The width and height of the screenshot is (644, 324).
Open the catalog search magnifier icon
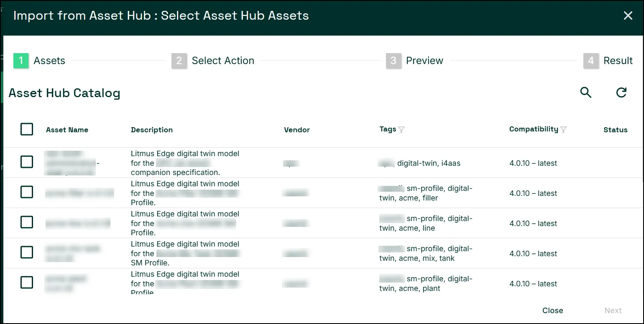[x=586, y=93]
